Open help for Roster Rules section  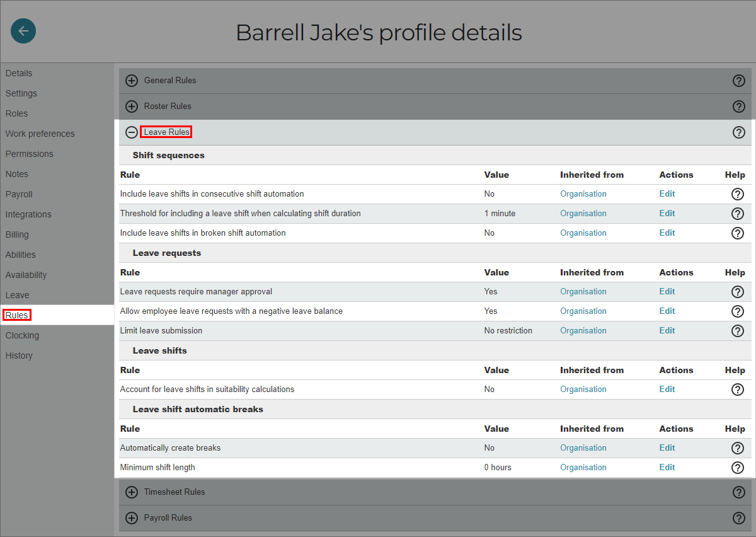pyautogui.click(x=739, y=107)
